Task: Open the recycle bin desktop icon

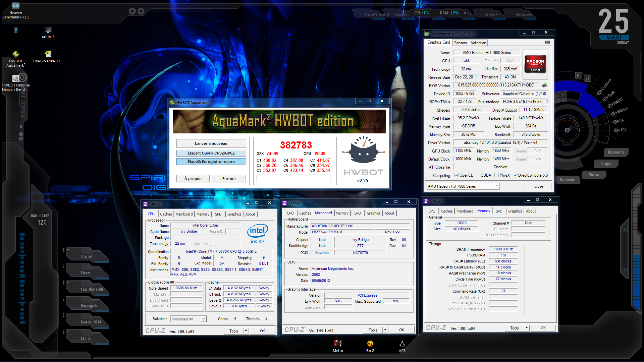Action: coord(16,31)
